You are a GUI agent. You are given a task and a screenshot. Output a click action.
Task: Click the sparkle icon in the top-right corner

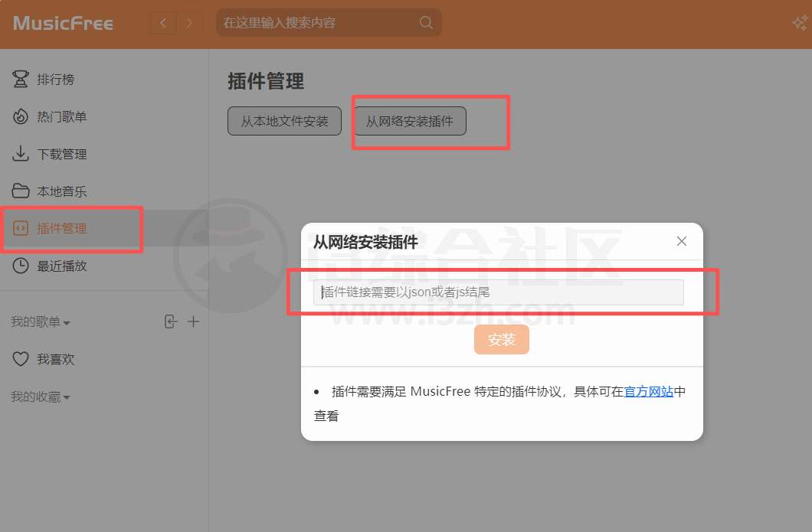(x=799, y=23)
